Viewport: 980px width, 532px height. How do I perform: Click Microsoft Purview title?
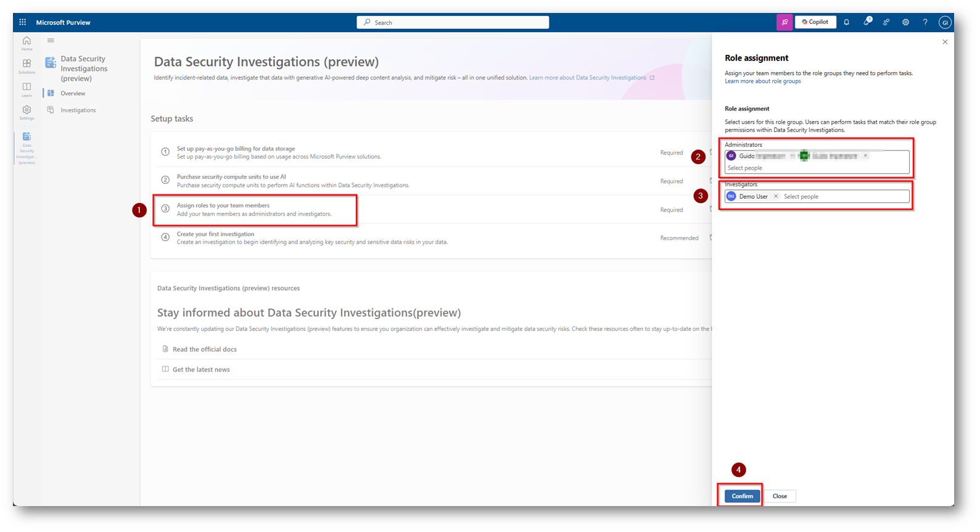[63, 22]
